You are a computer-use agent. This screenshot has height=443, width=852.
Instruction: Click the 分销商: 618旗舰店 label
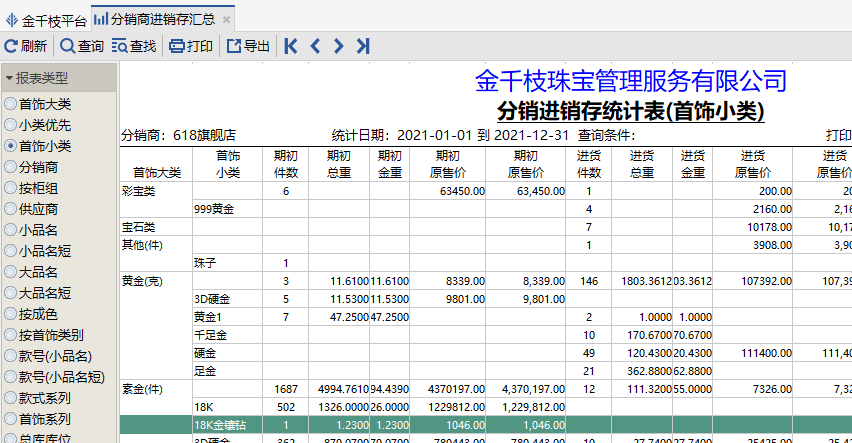(178, 135)
